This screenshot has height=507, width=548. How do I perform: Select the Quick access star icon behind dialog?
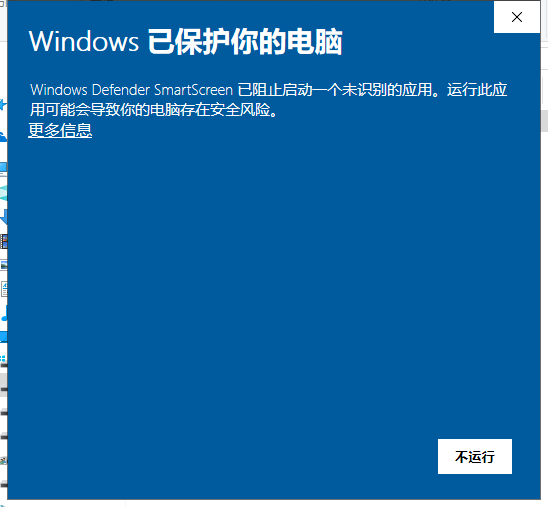(3, 104)
